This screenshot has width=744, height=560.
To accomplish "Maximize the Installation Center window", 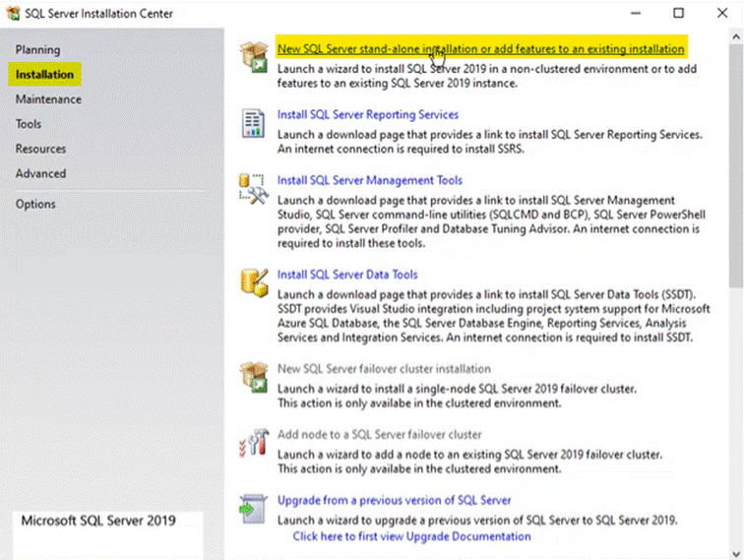I will click(x=678, y=14).
